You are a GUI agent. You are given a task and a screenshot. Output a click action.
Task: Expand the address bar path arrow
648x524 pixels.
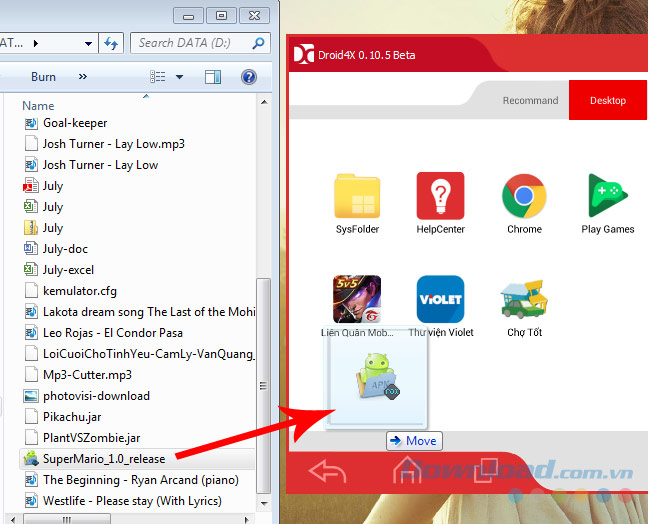point(37,44)
